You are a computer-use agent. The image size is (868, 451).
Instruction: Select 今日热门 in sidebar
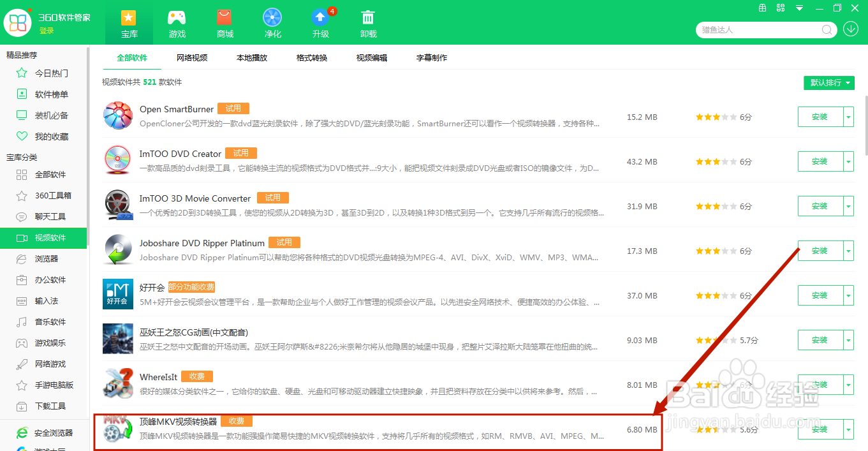pyautogui.click(x=44, y=73)
